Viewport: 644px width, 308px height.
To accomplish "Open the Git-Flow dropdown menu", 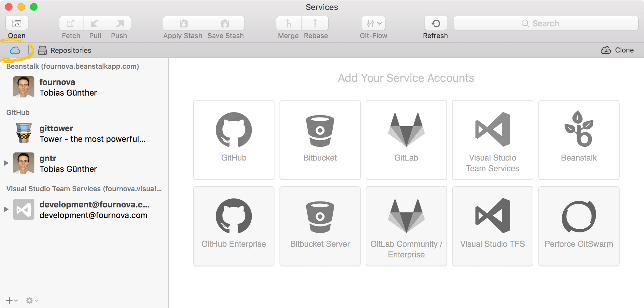I will click(x=374, y=23).
